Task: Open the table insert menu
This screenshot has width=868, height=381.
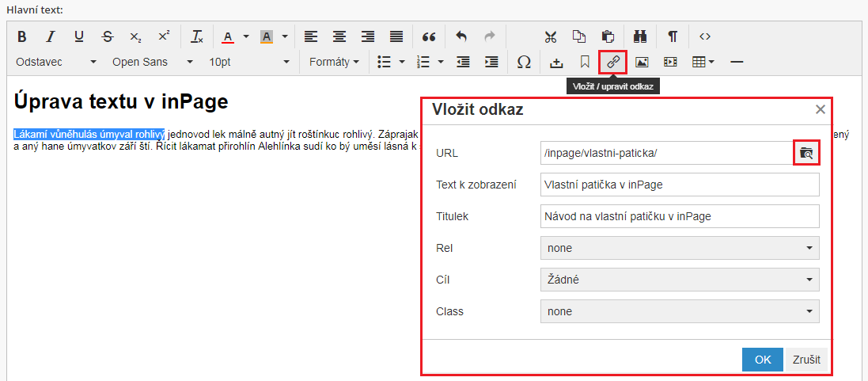Action: pyautogui.click(x=703, y=62)
